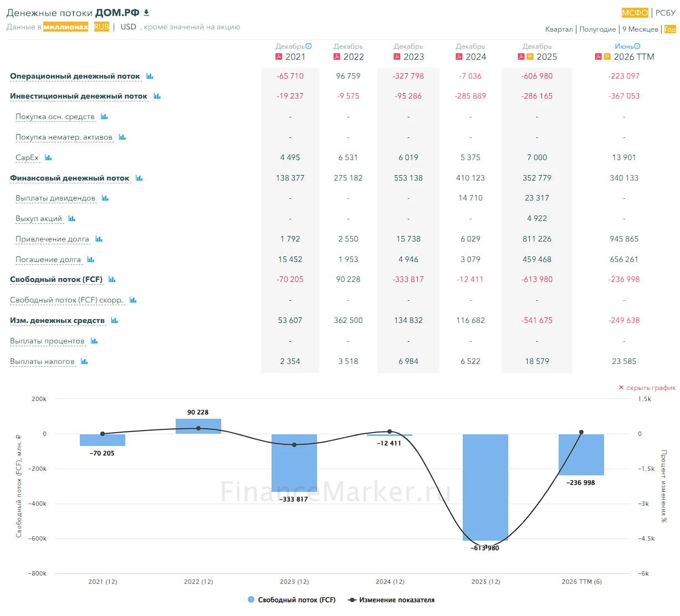This screenshot has width=680, height=616.
Task: Switch to the Год period view
Action: 670,29
